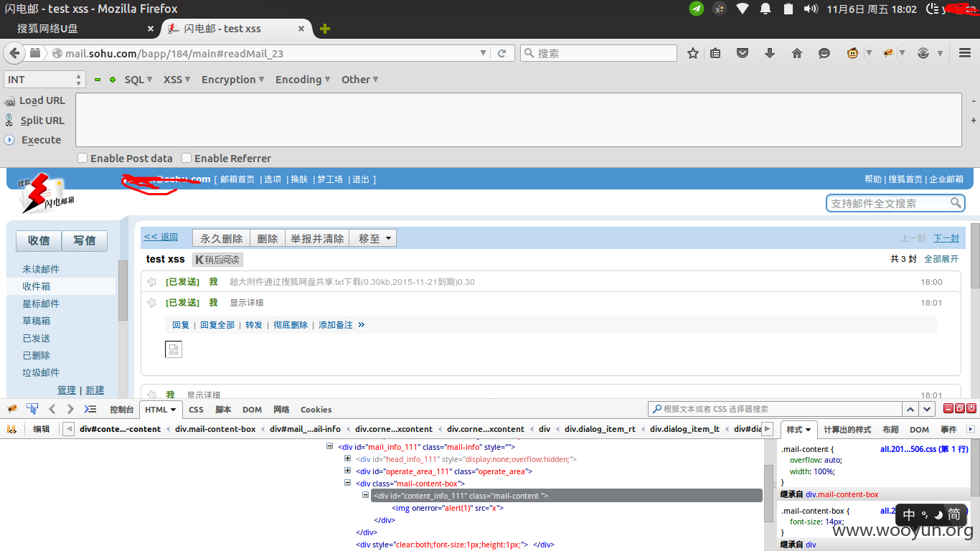Click the 稍后阅读 read later button

[x=217, y=259]
